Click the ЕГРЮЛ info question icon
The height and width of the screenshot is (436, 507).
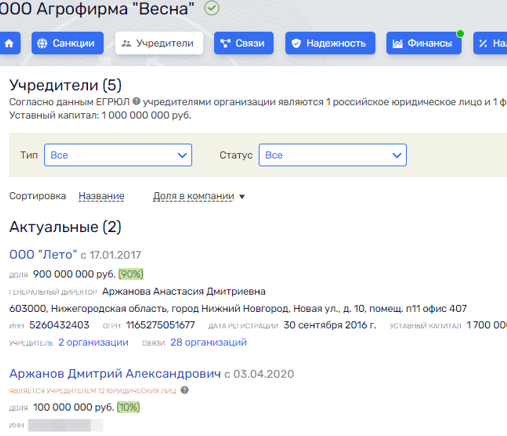pos(136,101)
